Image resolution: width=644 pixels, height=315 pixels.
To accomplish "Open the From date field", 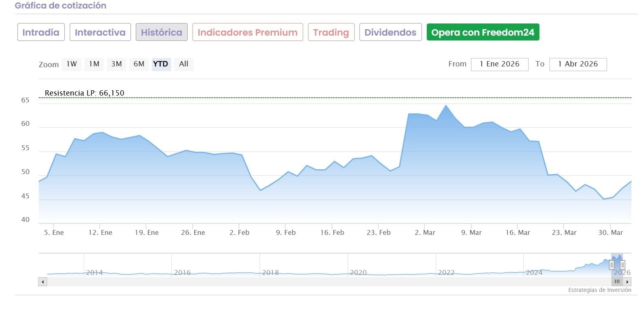I will coord(499,64).
